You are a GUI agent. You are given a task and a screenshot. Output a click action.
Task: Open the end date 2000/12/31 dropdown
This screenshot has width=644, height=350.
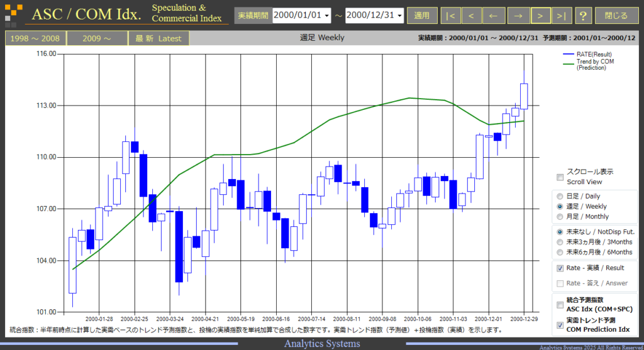click(374, 16)
